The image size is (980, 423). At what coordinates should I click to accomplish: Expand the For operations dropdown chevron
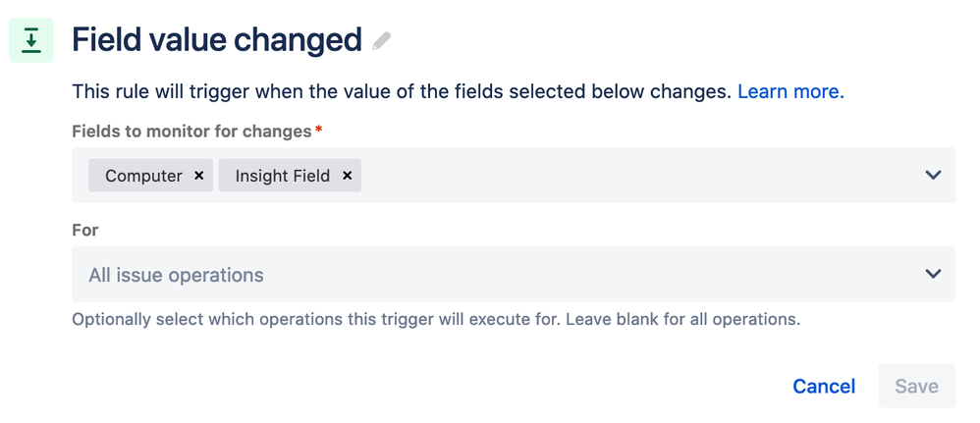[933, 274]
